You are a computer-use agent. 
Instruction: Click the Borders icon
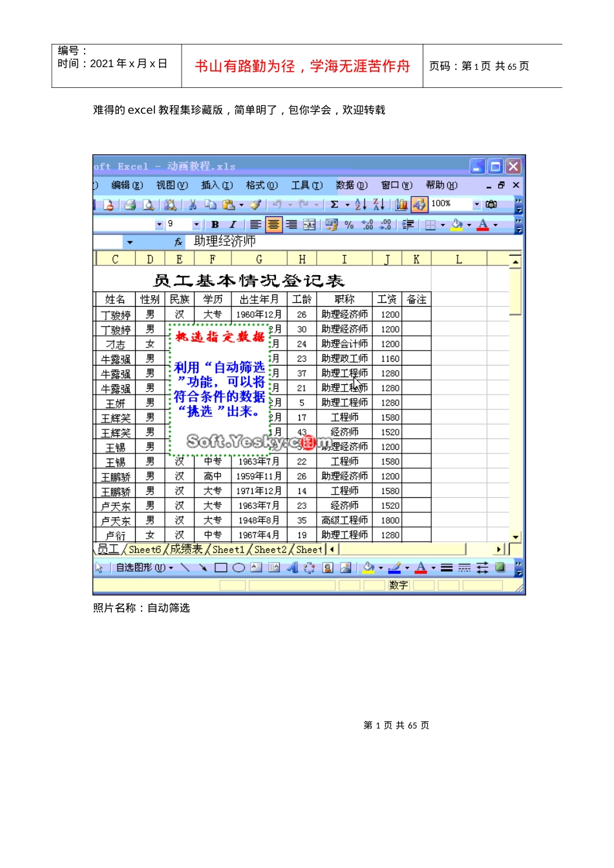pos(430,225)
